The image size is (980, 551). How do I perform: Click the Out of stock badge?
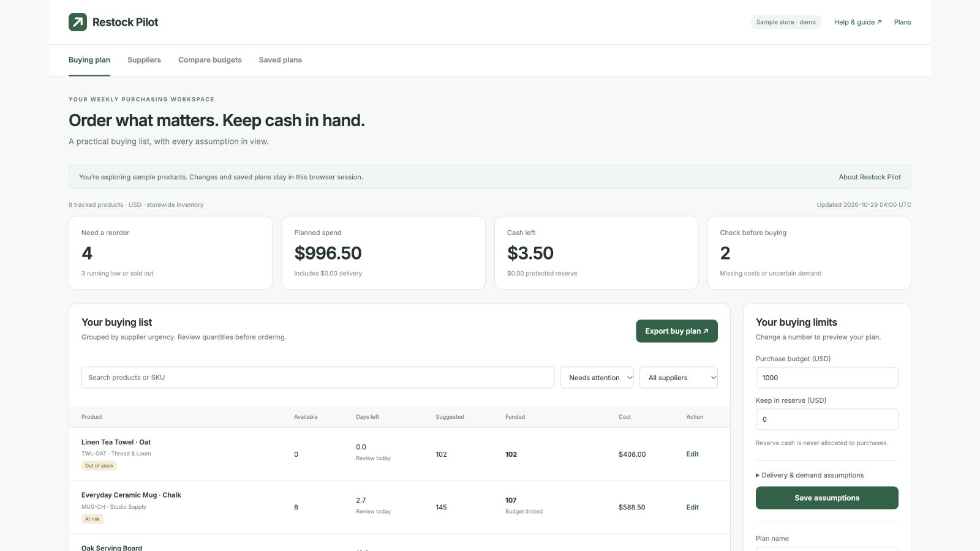coord(99,466)
